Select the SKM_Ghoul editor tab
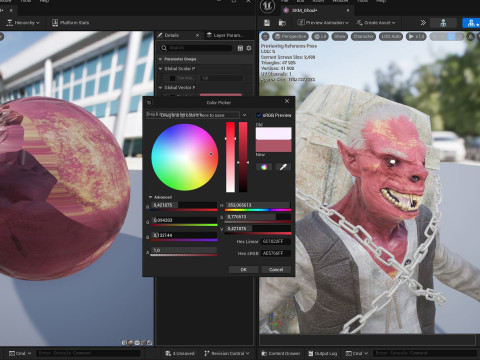Viewport: 480px width, 360px height. click(304, 10)
